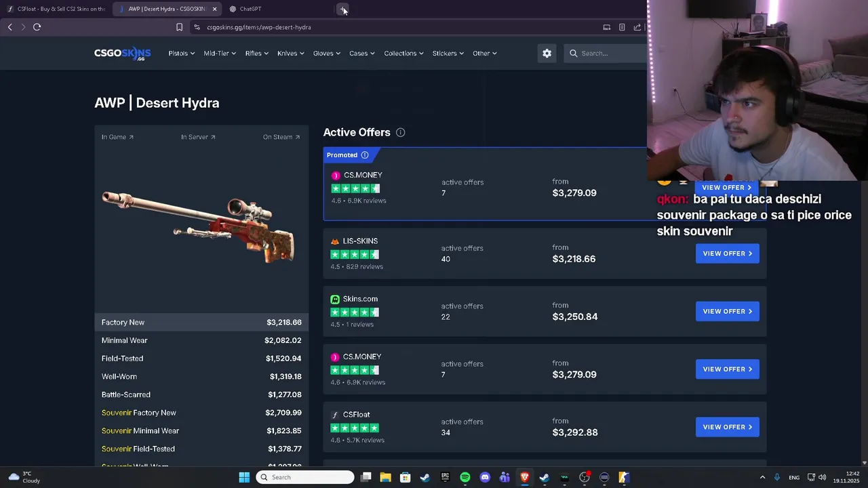The width and height of the screenshot is (868, 488).
Task: Close the AWP Desert Hydra tab
Action: click(214, 9)
